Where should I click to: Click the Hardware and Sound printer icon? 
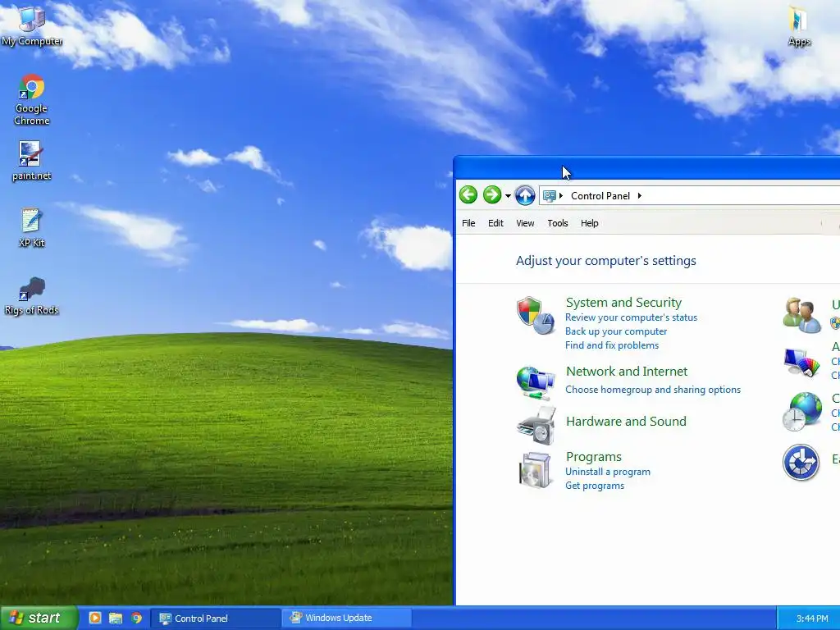[536, 426]
